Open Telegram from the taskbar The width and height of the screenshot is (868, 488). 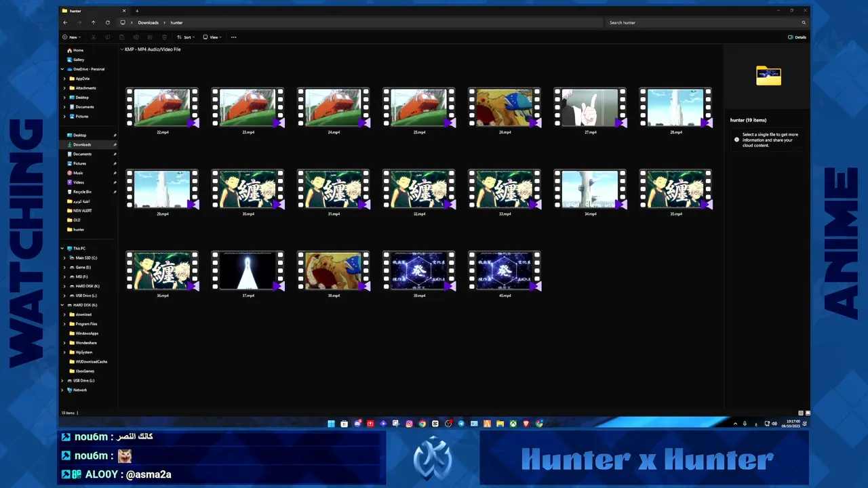(461, 424)
